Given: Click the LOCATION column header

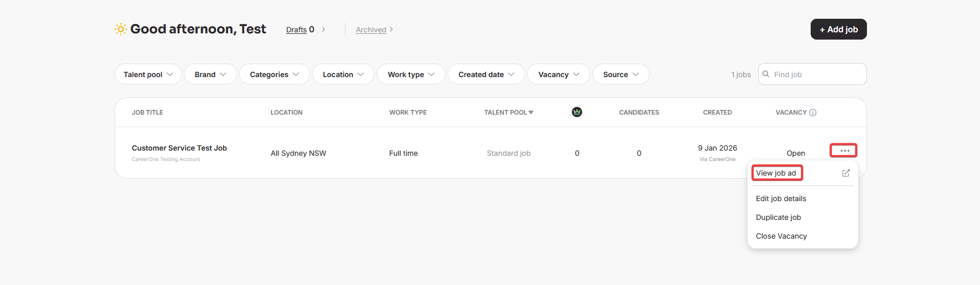Looking at the screenshot, I should point(287,113).
